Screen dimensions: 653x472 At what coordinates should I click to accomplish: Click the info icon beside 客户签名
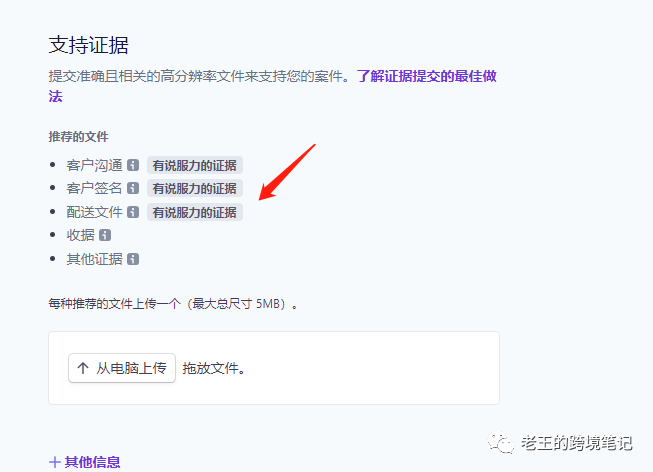pyautogui.click(x=133, y=189)
